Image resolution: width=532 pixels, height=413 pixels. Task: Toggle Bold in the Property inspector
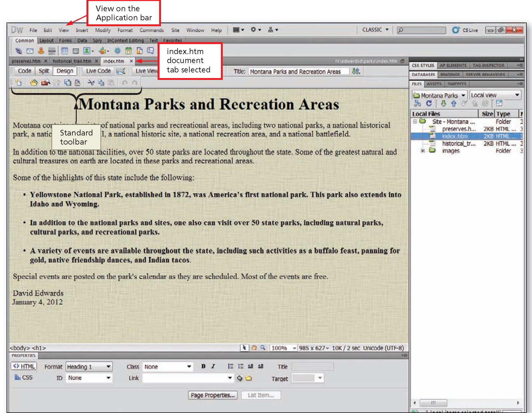click(203, 366)
